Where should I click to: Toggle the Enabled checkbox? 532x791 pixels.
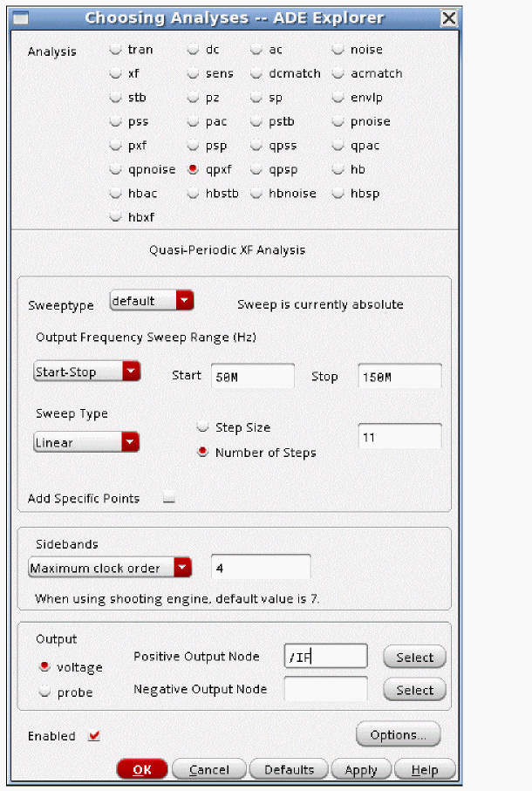point(94,735)
